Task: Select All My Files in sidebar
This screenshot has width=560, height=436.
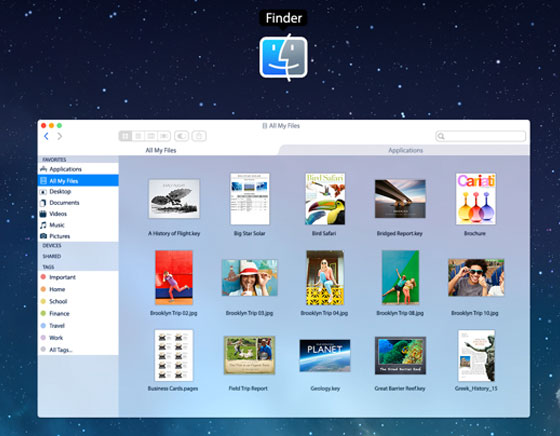Action: (x=78, y=180)
